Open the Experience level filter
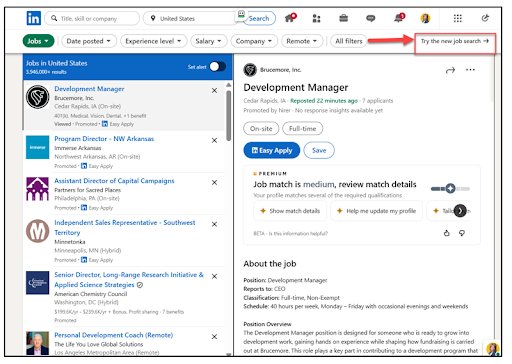Screen dimensions: 512x364 tap(154, 41)
